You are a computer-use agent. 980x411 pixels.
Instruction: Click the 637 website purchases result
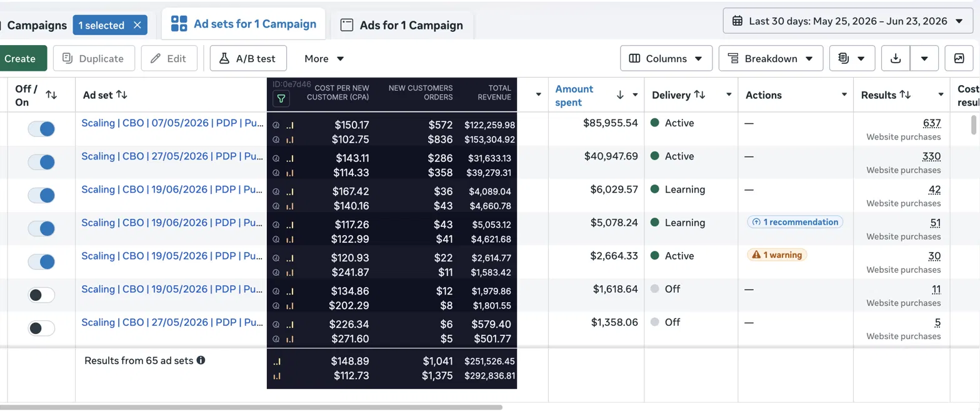click(931, 123)
